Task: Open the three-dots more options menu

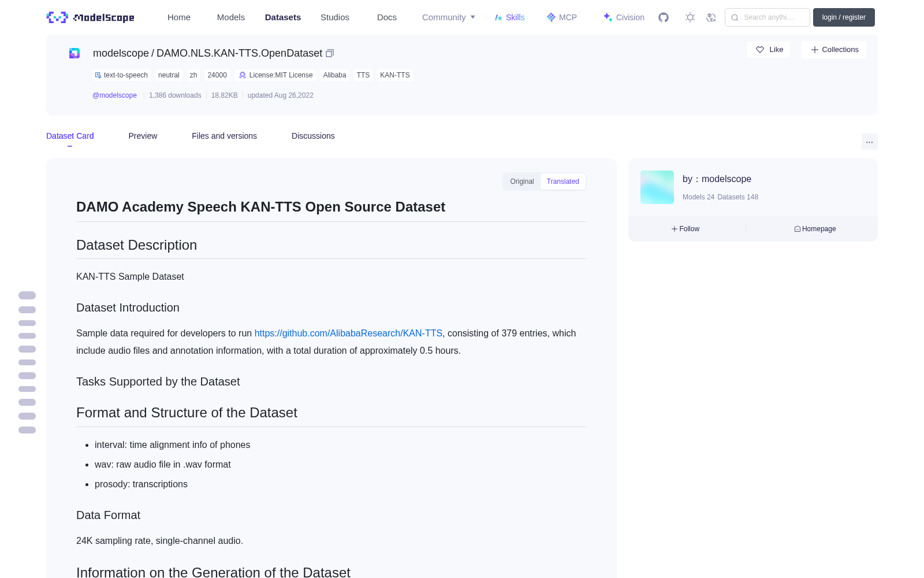Action: 869,142
